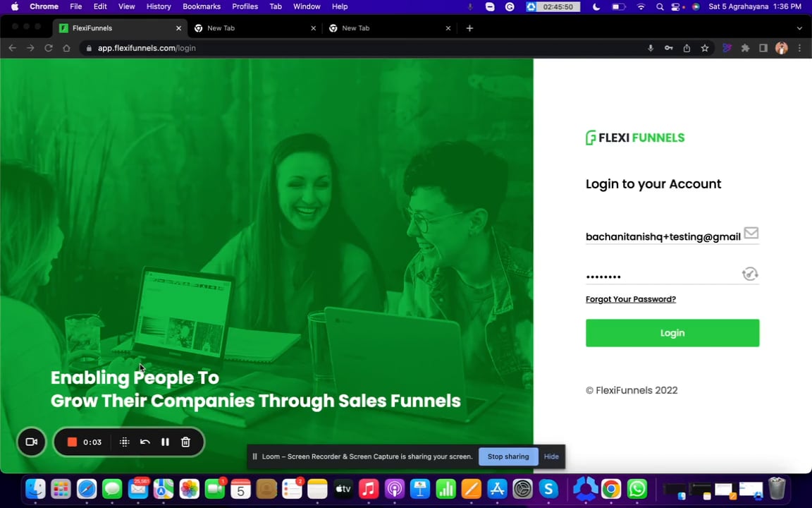
Task: Reload the current page
Action: [x=48, y=48]
